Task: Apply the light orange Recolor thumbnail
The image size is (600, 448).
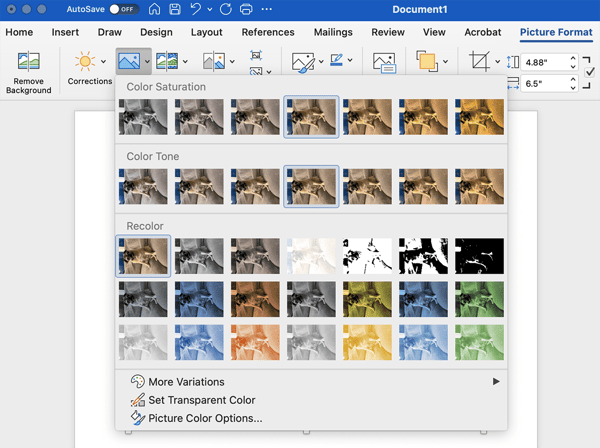Action: [255, 342]
